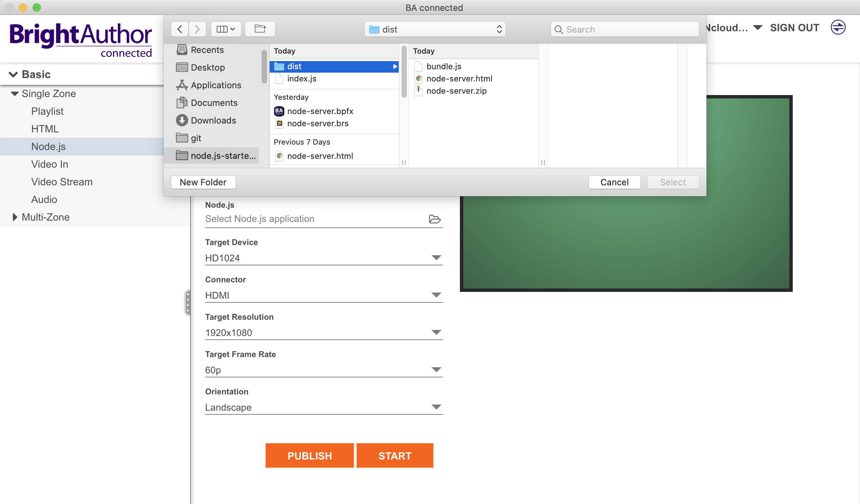Image resolution: width=860 pixels, height=504 pixels.
Task: Select Node.js from sidebar menu
Action: (48, 146)
